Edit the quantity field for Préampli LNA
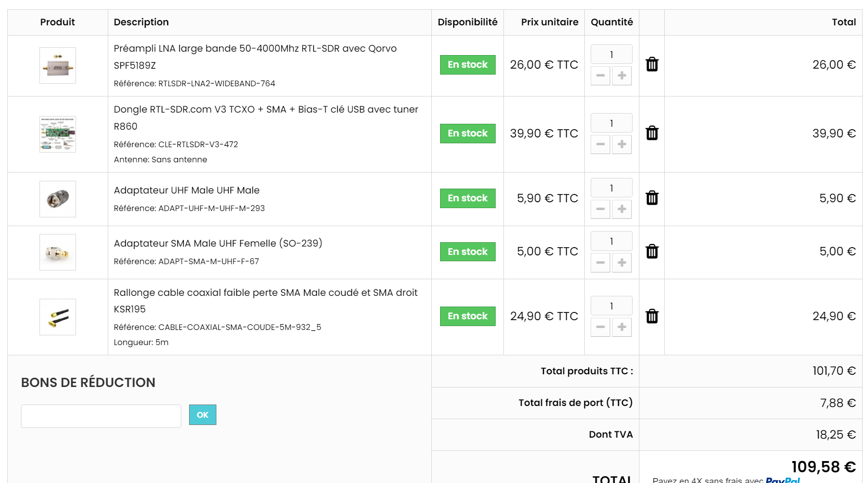868x483 pixels. 612,55
